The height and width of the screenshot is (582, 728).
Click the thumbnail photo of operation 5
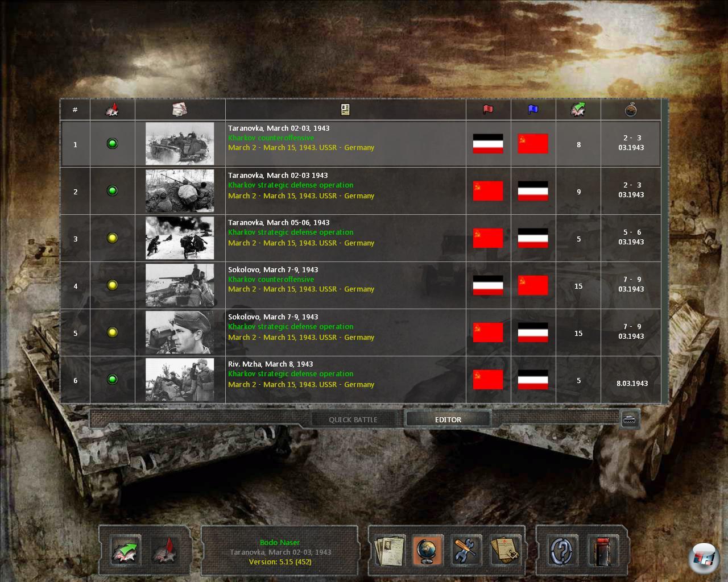pos(180,332)
